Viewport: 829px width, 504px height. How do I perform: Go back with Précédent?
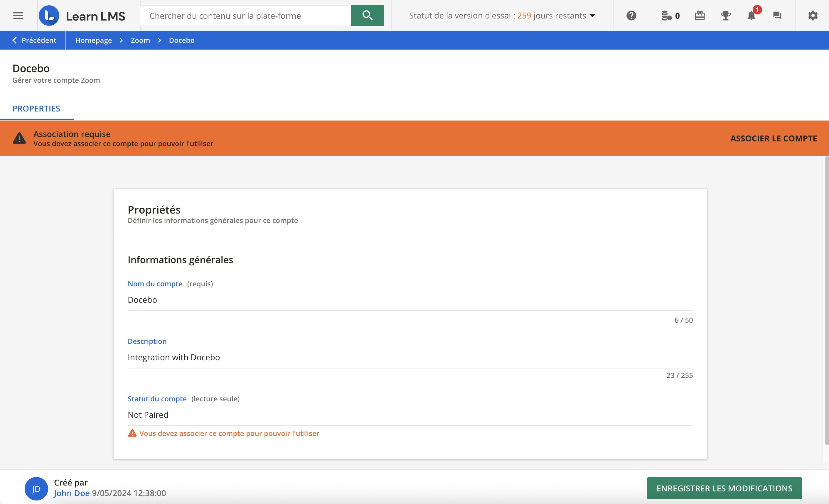coord(34,40)
